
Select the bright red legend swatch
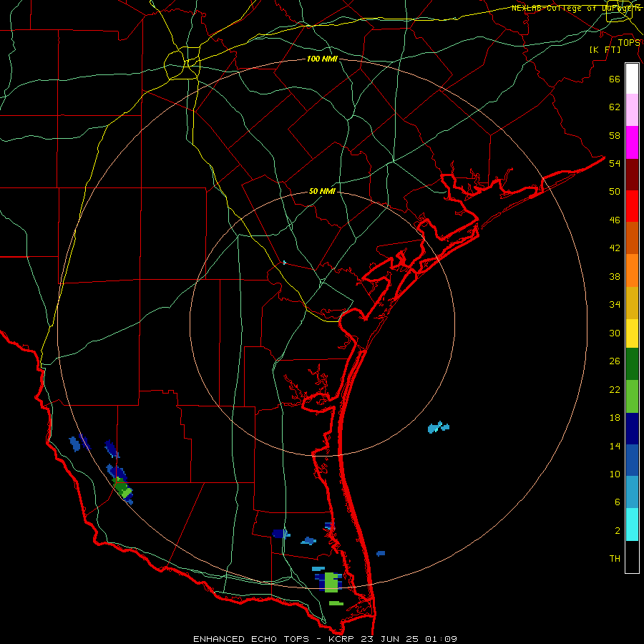click(x=632, y=206)
